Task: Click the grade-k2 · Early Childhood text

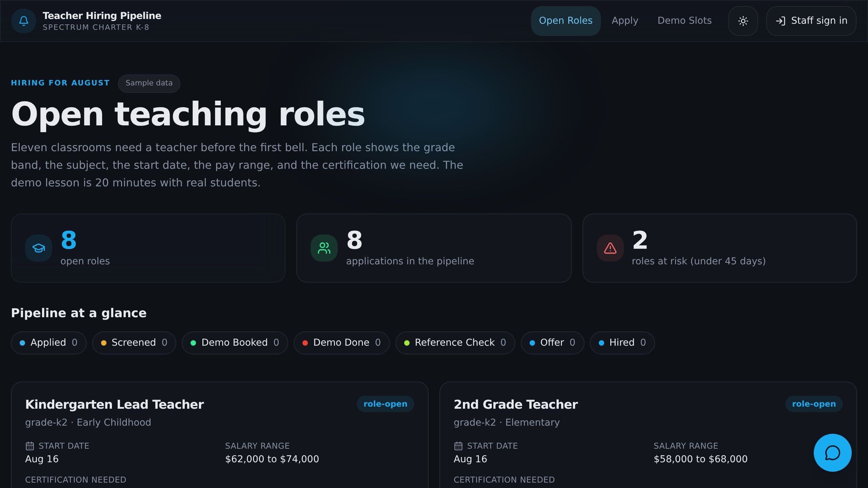Action: [88, 423]
